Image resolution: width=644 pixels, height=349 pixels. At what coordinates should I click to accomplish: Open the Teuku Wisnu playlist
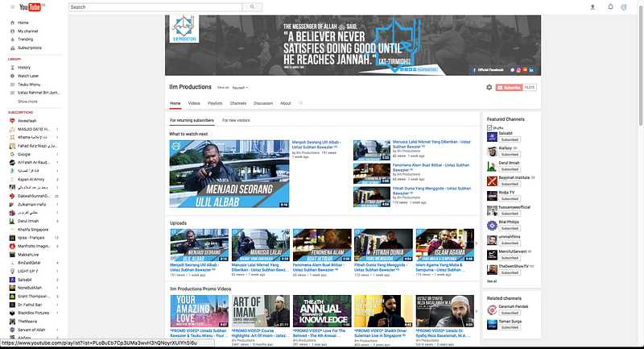(x=29, y=85)
